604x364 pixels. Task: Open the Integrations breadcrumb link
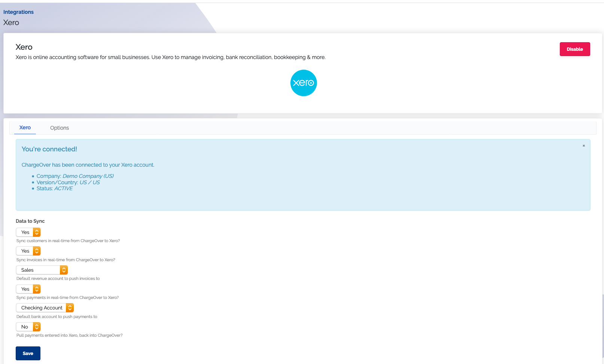[18, 12]
